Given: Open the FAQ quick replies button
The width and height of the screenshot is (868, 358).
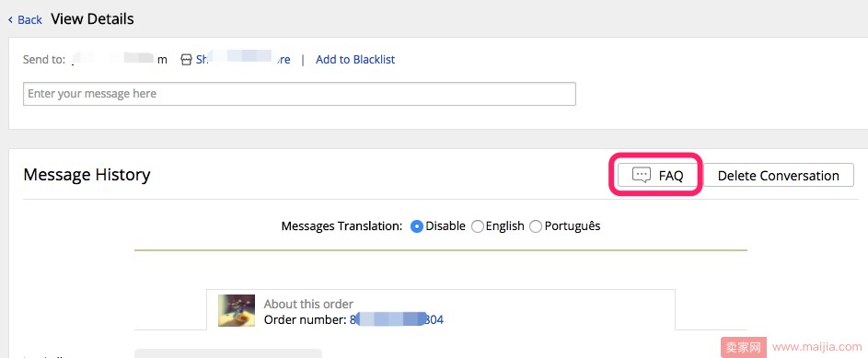Looking at the screenshot, I should pyautogui.click(x=656, y=176).
